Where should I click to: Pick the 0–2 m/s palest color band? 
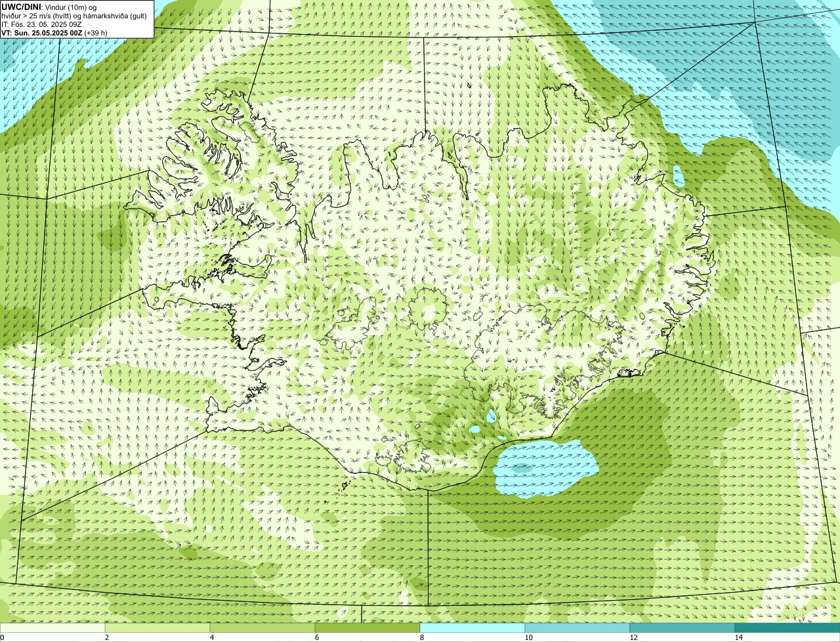pyautogui.click(x=52, y=628)
